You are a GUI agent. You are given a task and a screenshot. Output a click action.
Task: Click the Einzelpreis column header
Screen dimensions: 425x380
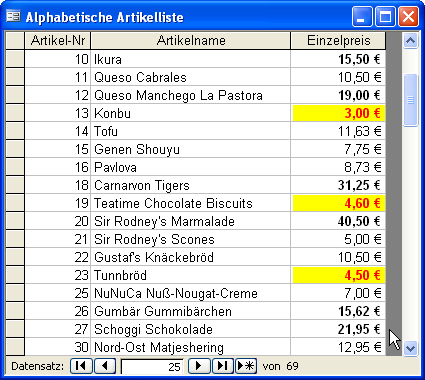tap(338, 41)
